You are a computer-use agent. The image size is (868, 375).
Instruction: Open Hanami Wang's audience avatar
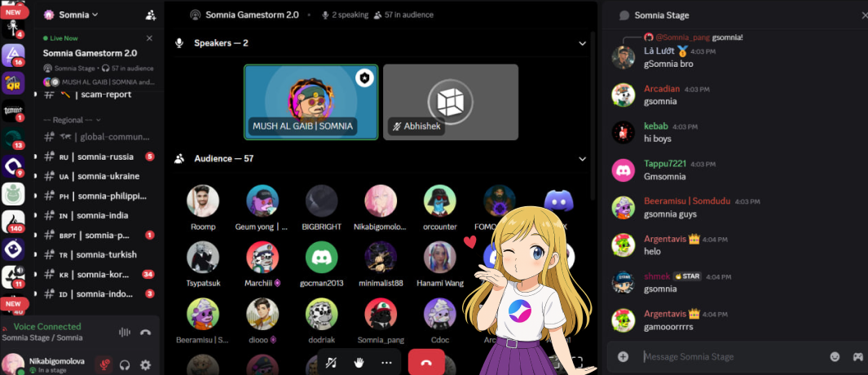point(440,257)
